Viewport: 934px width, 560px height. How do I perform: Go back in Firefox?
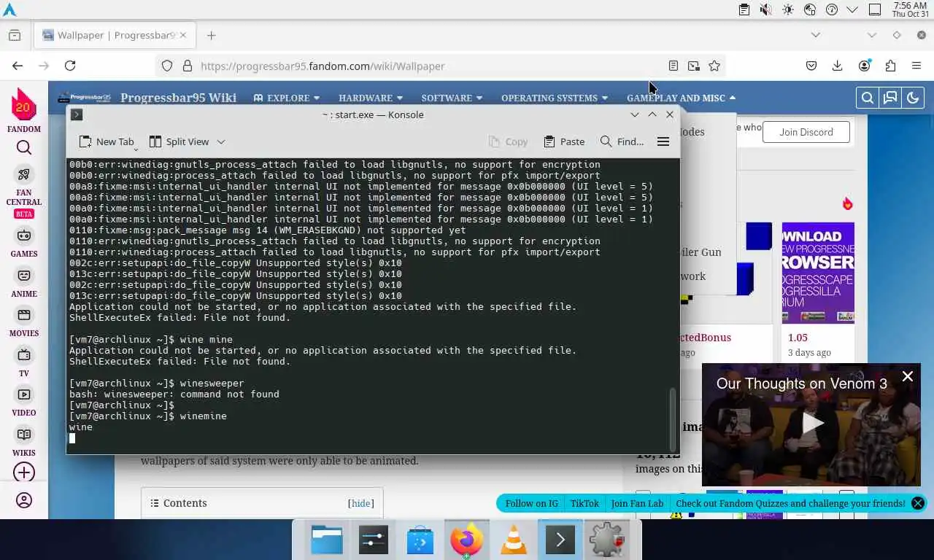18,66
